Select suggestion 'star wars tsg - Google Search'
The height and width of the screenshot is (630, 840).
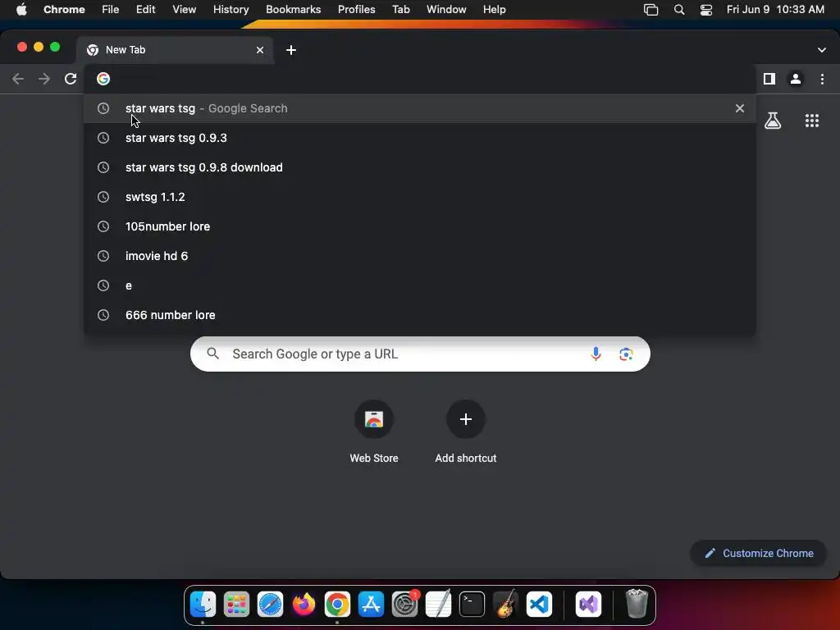click(x=420, y=108)
